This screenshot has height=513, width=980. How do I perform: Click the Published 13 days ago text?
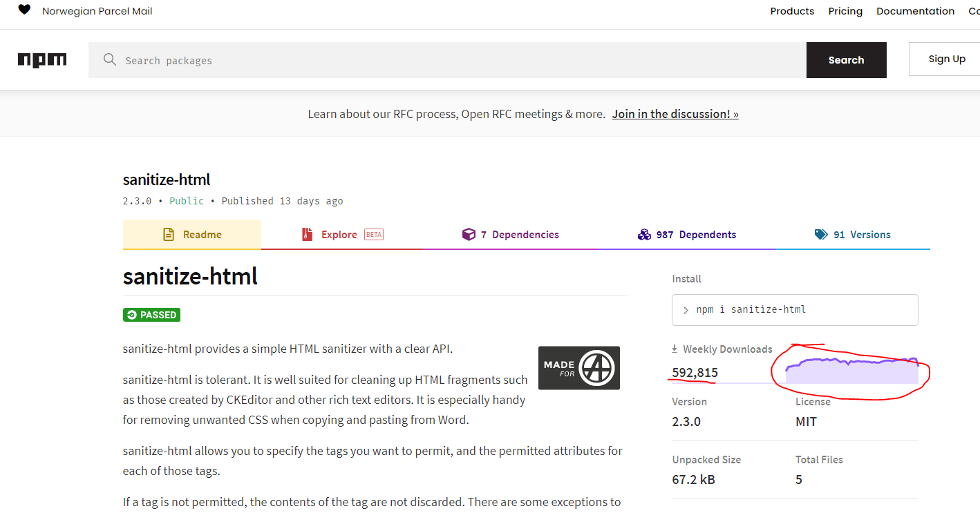pyautogui.click(x=282, y=201)
